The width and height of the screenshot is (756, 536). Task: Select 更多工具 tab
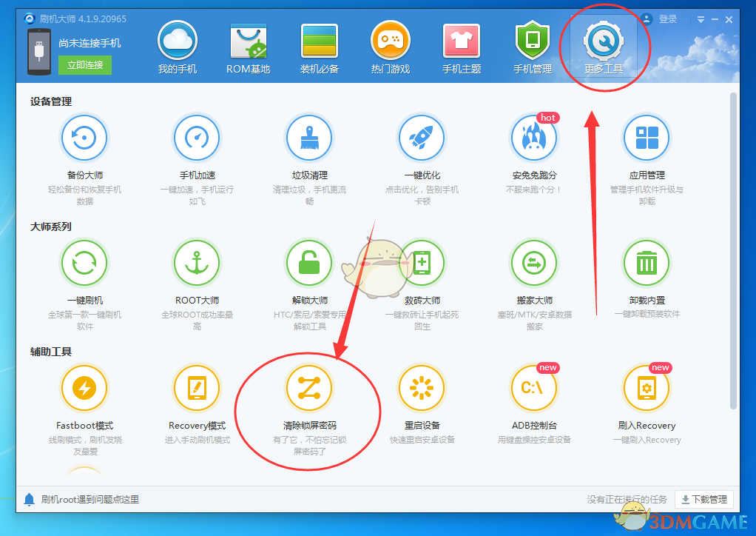604,47
